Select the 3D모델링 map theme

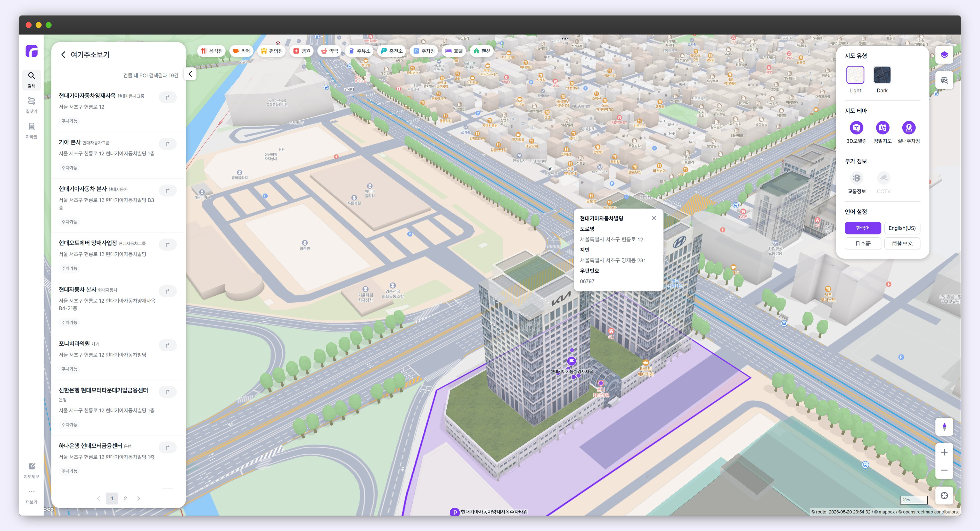[x=856, y=132]
